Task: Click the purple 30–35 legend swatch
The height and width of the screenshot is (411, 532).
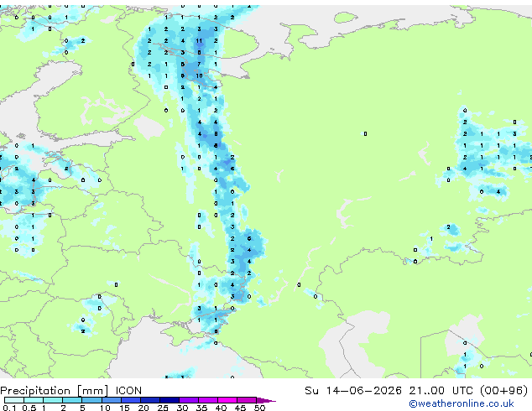Action: click(188, 400)
